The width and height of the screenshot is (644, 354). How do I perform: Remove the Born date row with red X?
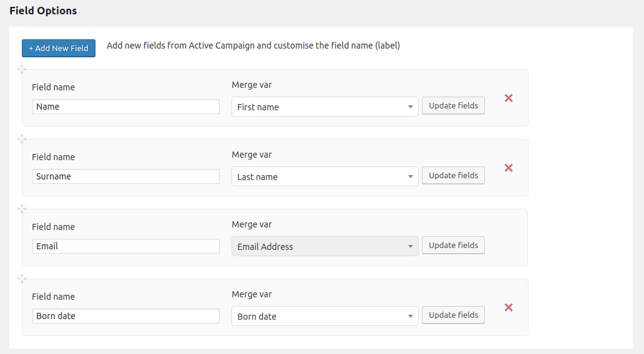pos(509,307)
